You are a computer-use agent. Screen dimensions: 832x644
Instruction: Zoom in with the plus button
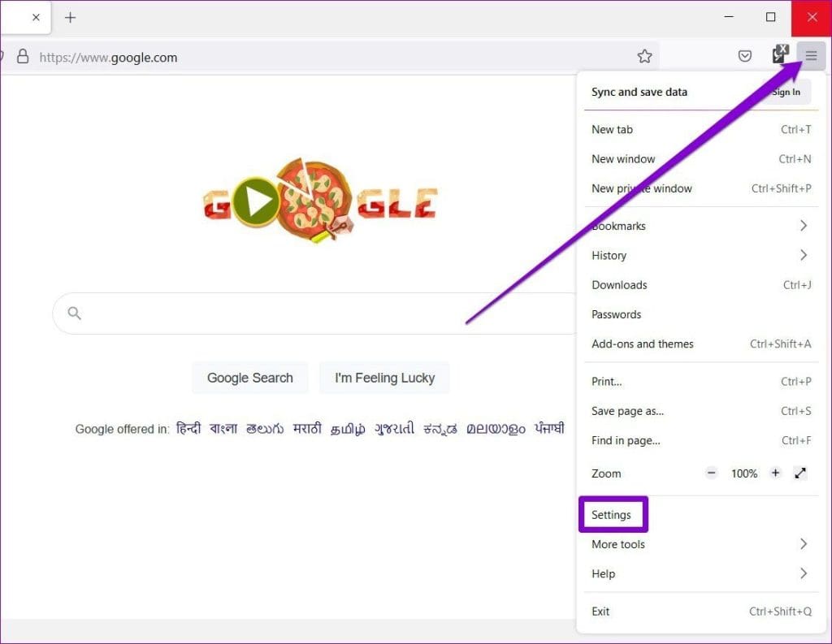(775, 473)
